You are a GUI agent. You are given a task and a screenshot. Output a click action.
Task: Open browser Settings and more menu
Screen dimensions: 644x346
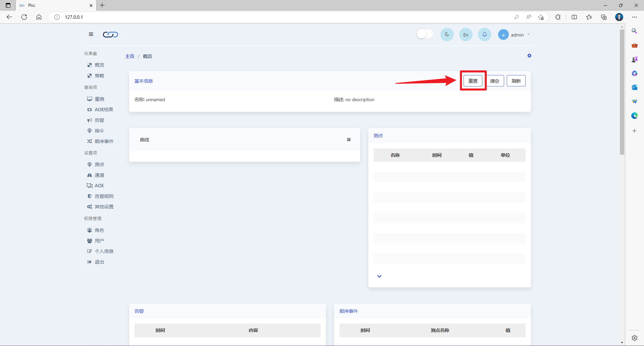(635, 17)
